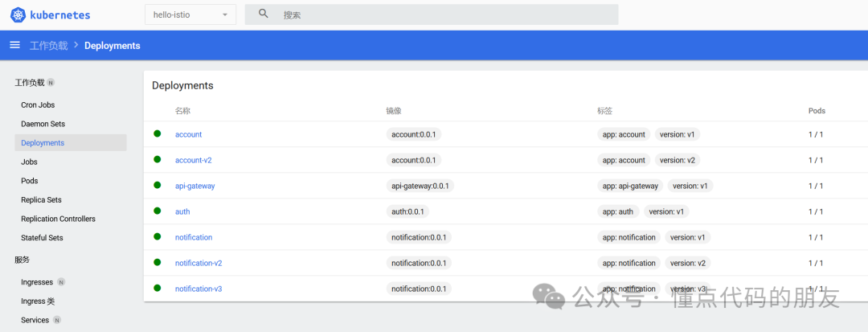Viewport: 868px width, 332px height.
Task: Click the version: v2 chip in account-v2 row
Action: point(678,160)
